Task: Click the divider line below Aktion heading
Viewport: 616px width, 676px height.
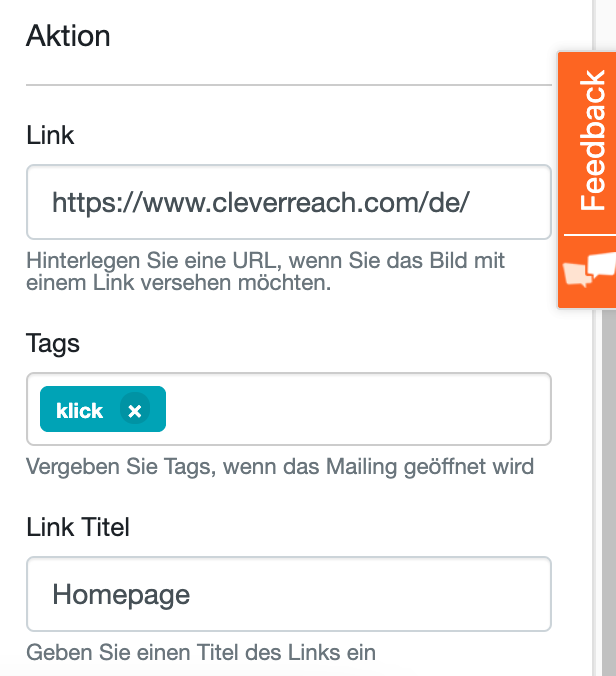Action: coord(289,85)
